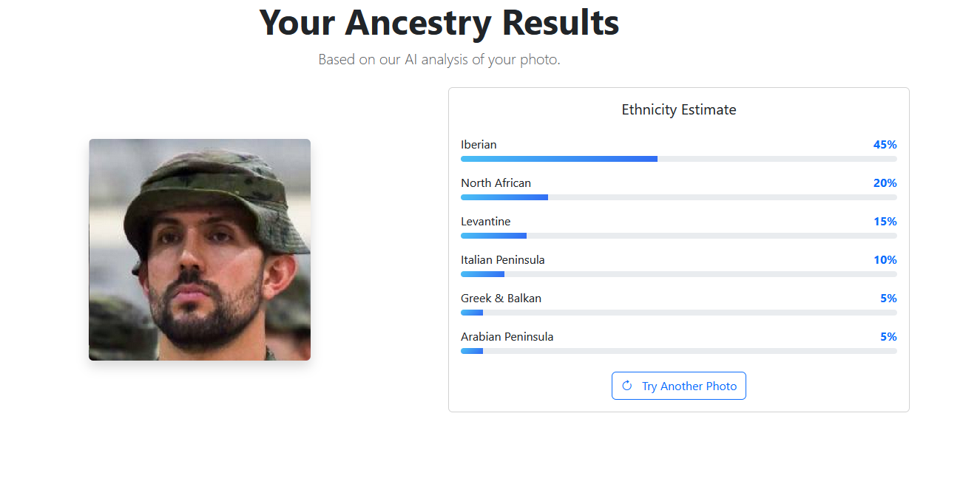Screen dimensions: 980x484
Task: Click the 45% value for Iberian
Action: click(x=885, y=145)
